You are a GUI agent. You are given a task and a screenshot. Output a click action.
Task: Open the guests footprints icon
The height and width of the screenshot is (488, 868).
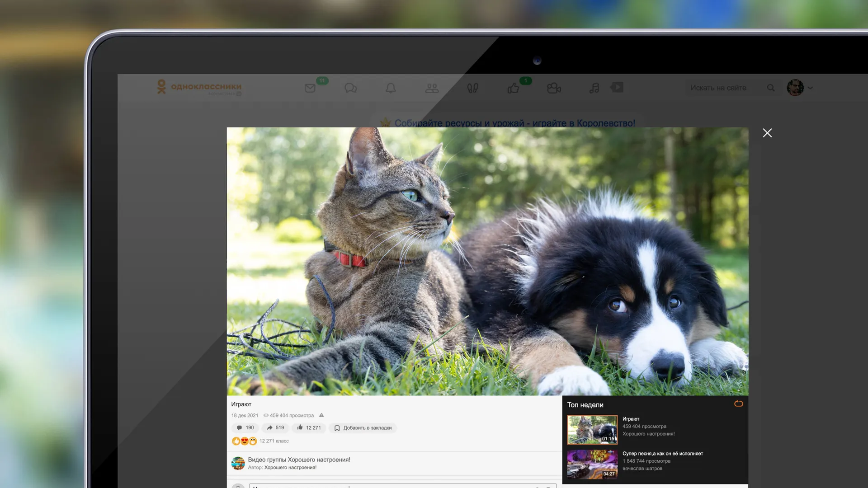(x=472, y=88)
